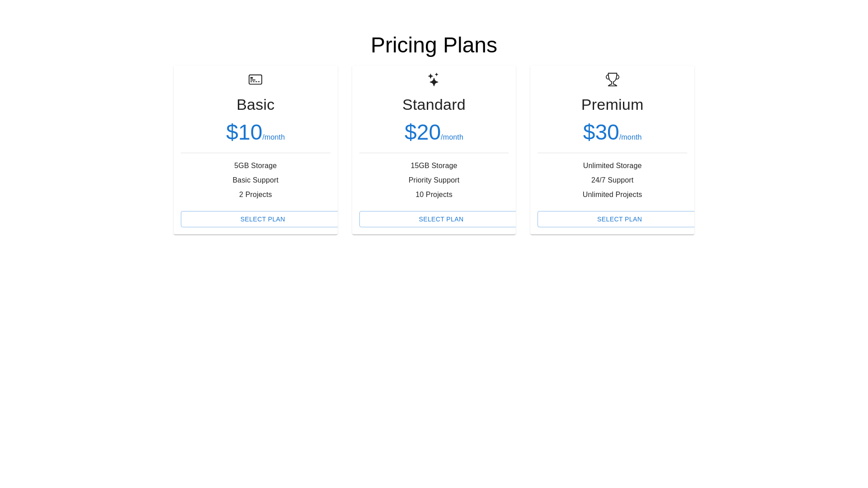This screenshot has width=868, height=488.
Task: Click the Standard plan sparkles icon
Action: tap(434, 80)
